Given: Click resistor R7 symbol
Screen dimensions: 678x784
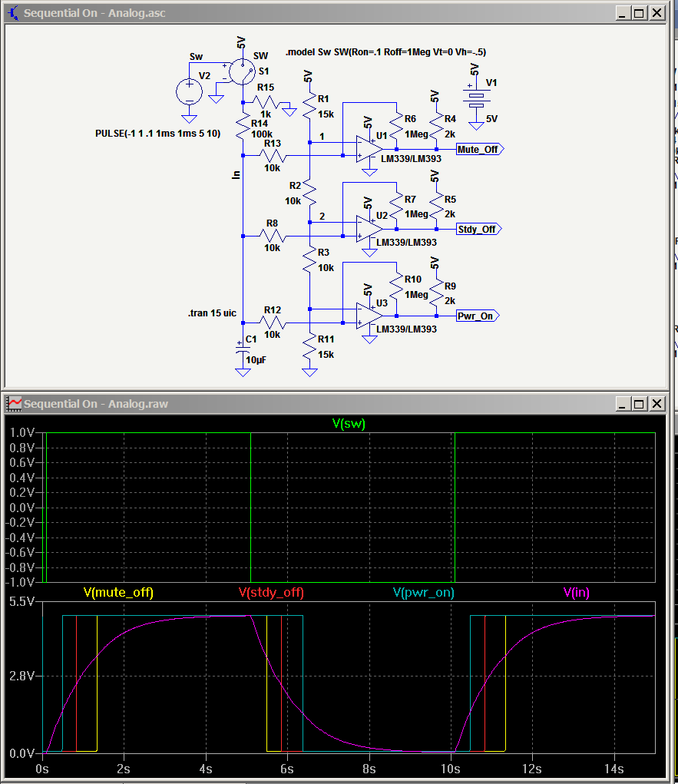Looking at the screenshot, I should (x=396, y=206).
